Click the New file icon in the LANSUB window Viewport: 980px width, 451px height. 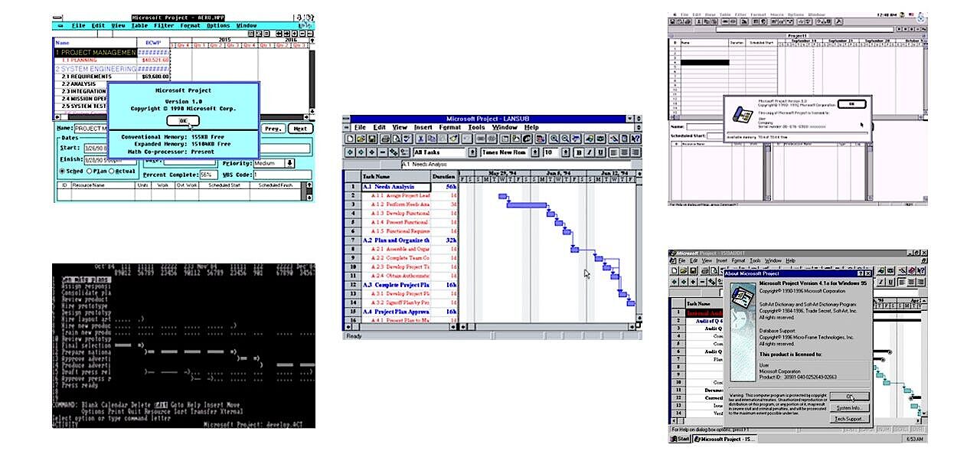tap(350, 139)
